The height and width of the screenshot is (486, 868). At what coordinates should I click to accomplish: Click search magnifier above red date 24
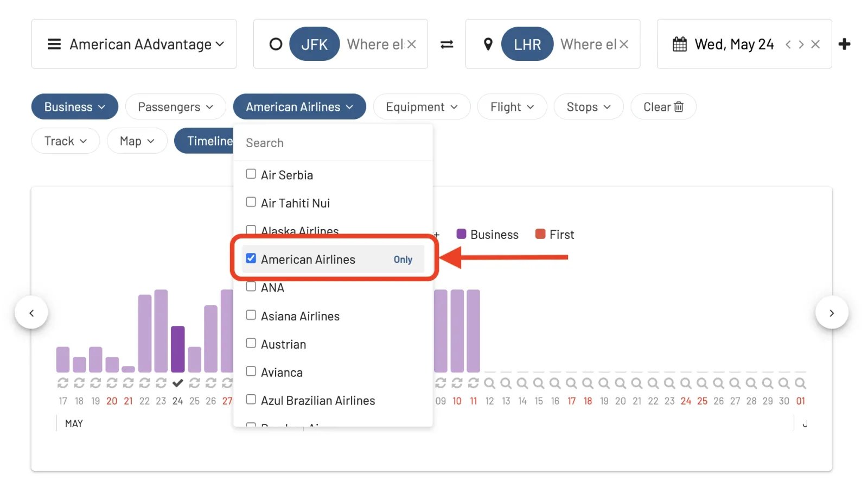pos(686,383)
